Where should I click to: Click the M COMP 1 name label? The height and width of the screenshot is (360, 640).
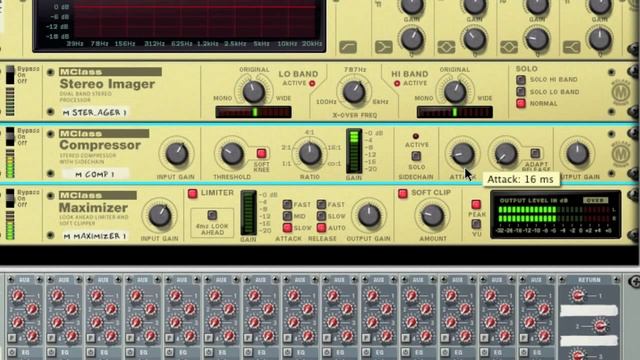tap(95, 174)
